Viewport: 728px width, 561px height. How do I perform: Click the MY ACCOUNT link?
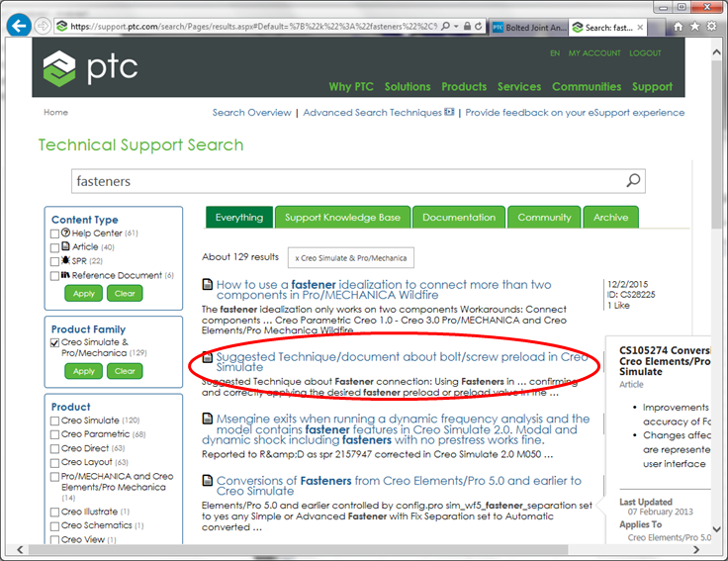[x=594, y=53]
